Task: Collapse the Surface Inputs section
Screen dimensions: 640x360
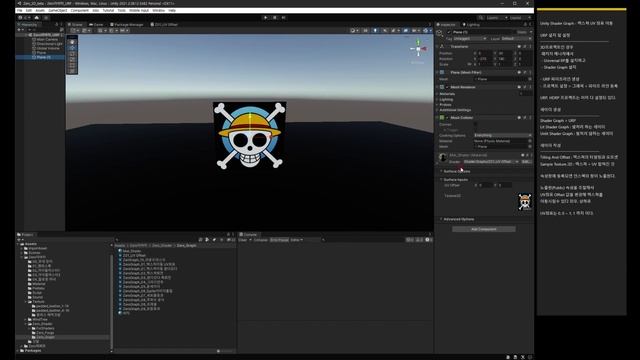Action: [455, 180]
